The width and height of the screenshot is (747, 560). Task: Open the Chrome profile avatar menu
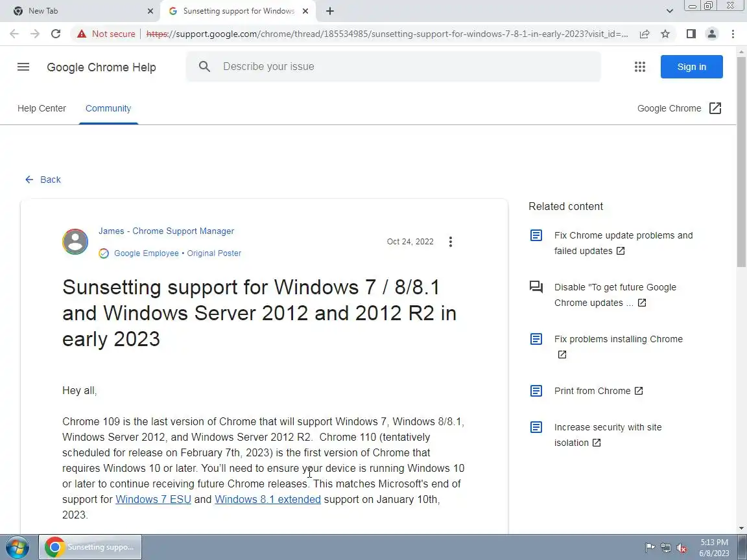[712, 34]
